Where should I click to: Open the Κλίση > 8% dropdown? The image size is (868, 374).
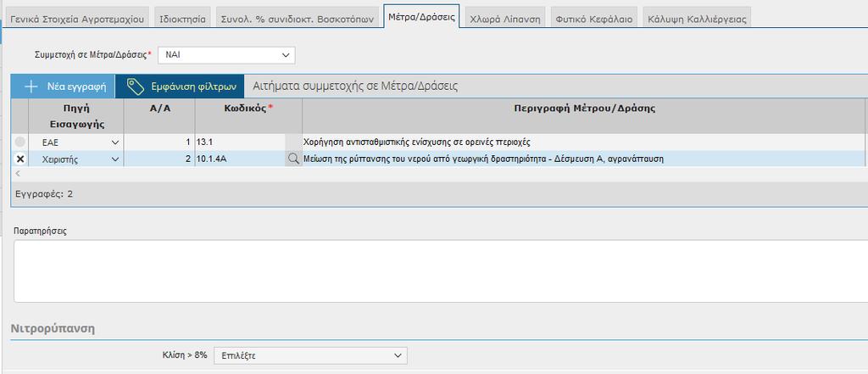[x=310, y=355]
